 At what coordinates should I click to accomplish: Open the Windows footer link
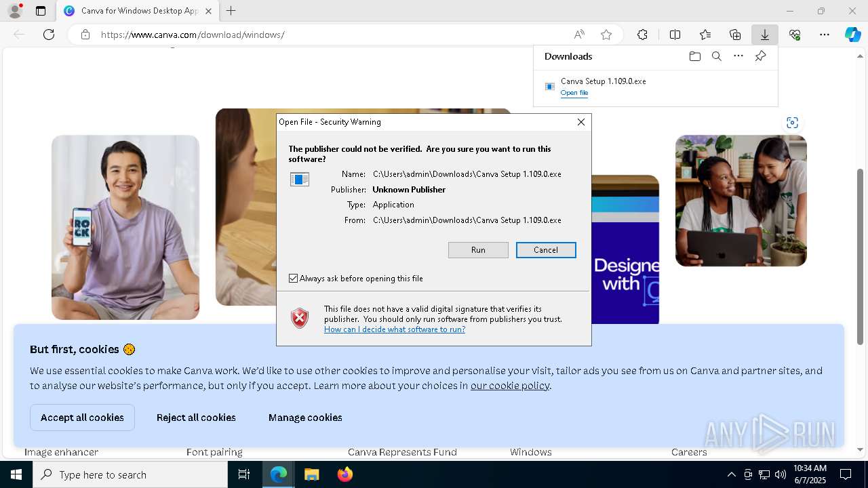pyautogui.click(x=531, y=452)
